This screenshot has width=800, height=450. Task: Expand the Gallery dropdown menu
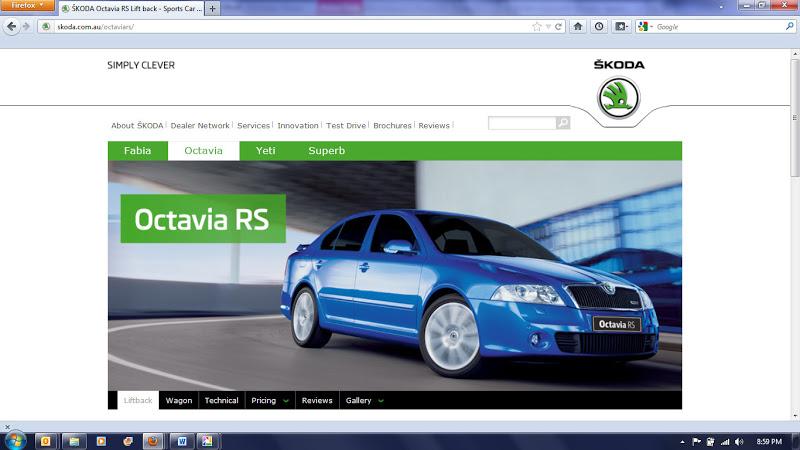click(x=364, y=401)
